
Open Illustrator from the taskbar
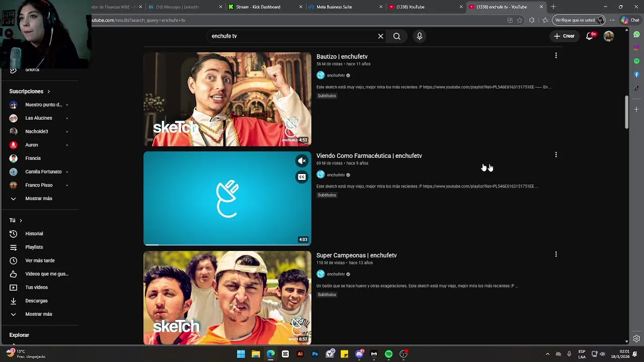[x=300, y=354]
